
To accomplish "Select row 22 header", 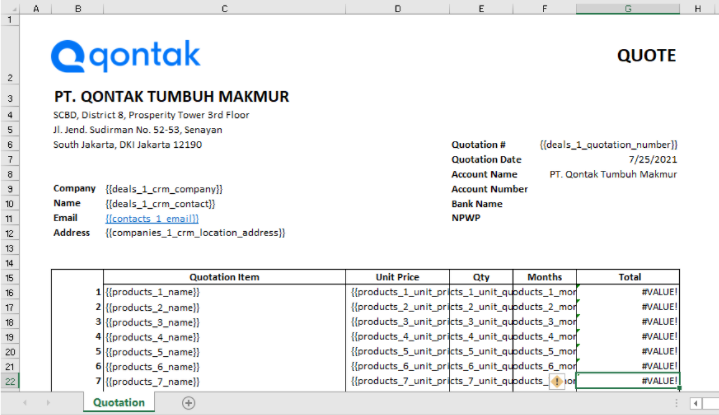I will [10, 382].
